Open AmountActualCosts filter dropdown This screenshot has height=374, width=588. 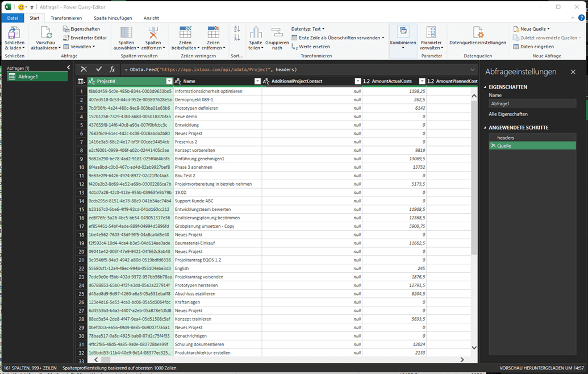[x=422, y=81]
